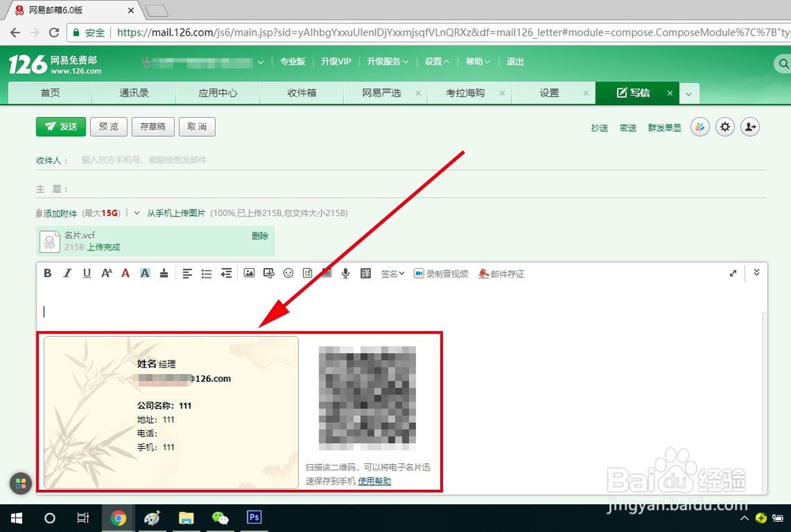Click 抄送 to add CC
The height and width of the screenshot is (532, 791).
click(x=600, y=128)
